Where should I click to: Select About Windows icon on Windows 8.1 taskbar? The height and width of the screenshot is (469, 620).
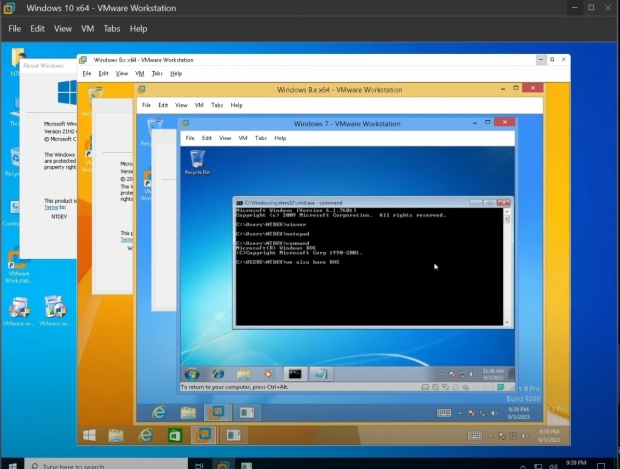pos(233,435)
